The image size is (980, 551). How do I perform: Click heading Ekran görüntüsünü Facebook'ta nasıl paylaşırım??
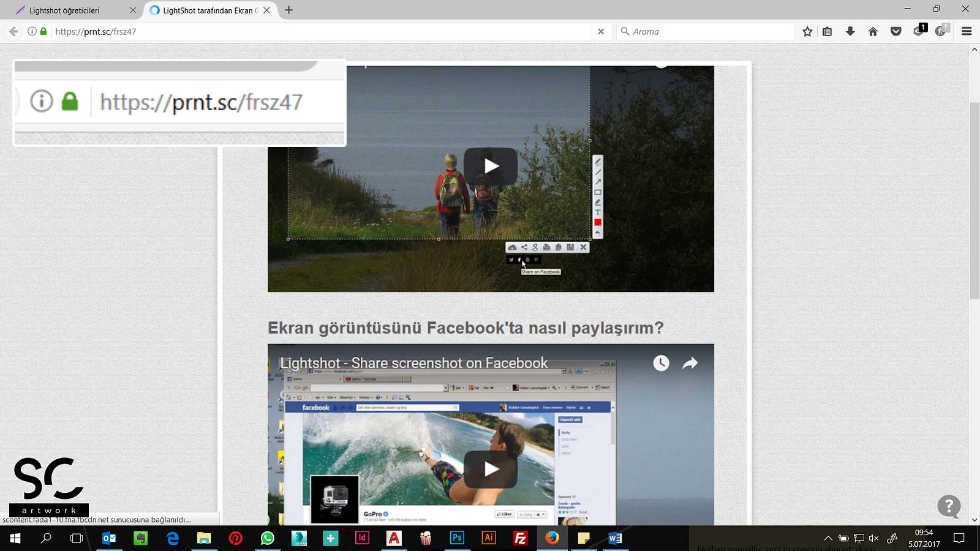(x=466, y=328)
